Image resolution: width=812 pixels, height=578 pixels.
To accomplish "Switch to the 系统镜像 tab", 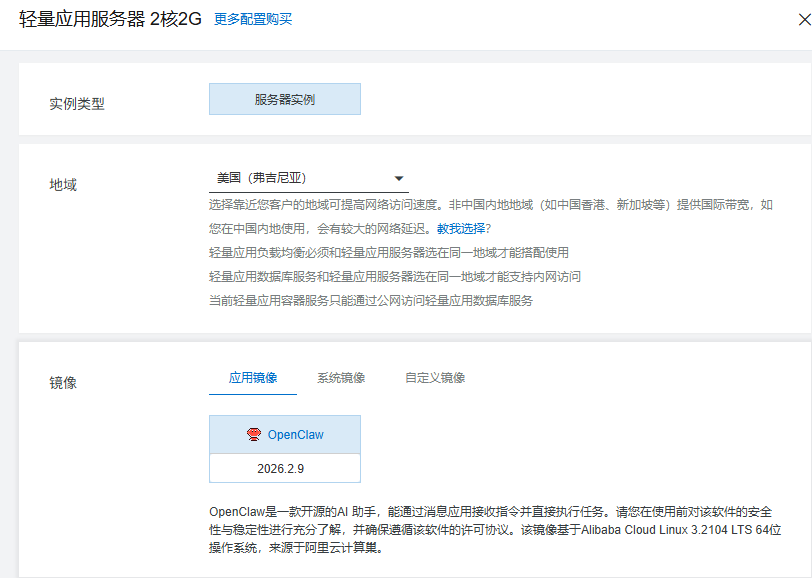I will tap(341, 378).
